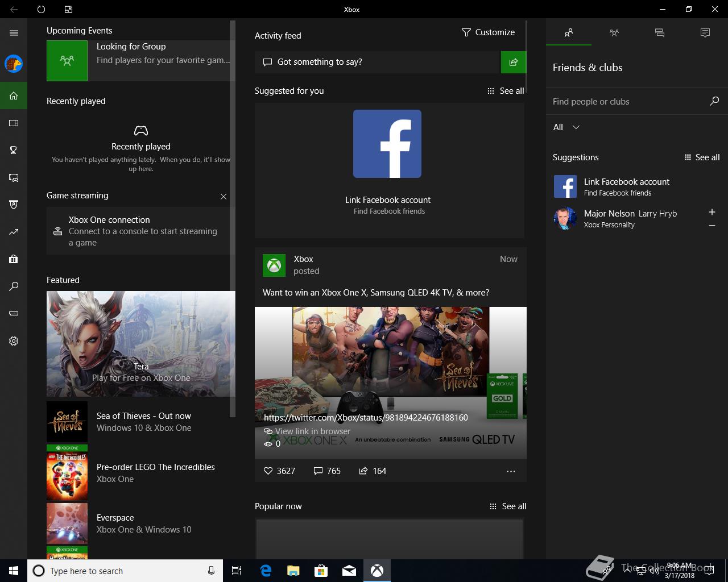Click Got something to say input
Screen dimensions: 728x582
[x=377, y=62]
